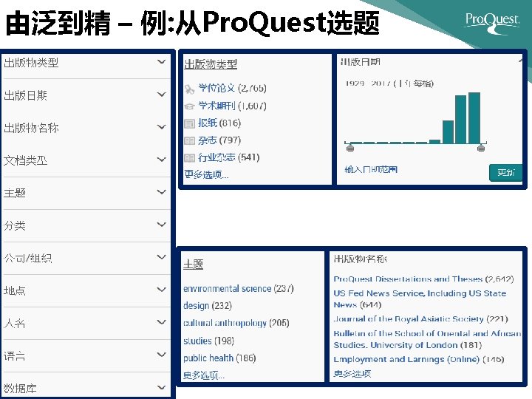Filter by design (232) subject
532x399 pixels.
(x=208, y=306)
